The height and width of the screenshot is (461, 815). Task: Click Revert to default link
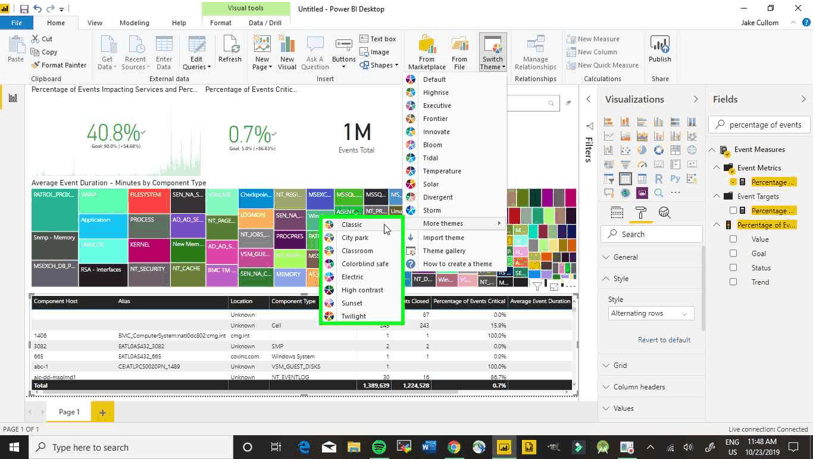[x=664, y=340]
